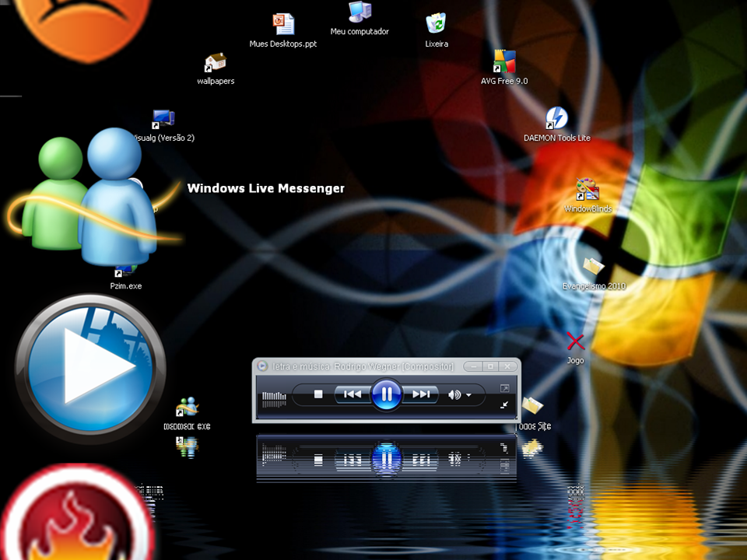Image resolution: width=747 pixels, height=560 pixels.
Task: Open the Lixeira recycle bin
Action: coord(436,24)
